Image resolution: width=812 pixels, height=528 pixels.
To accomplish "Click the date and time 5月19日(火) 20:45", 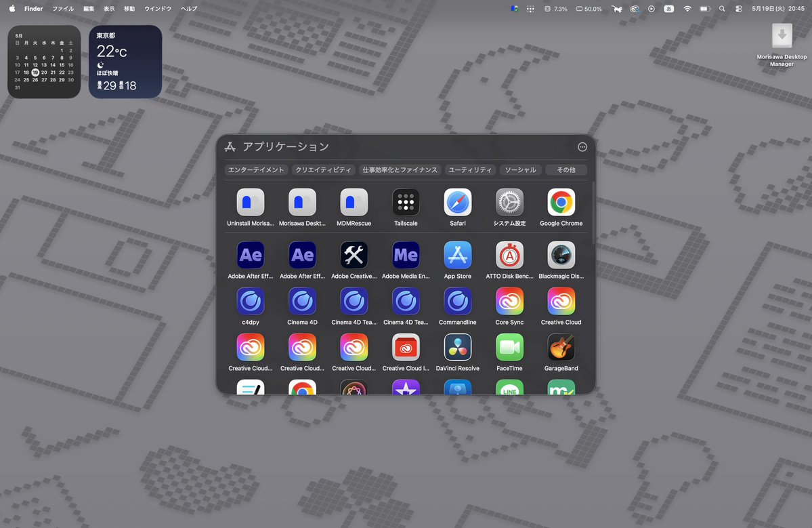I will (778, 9).
